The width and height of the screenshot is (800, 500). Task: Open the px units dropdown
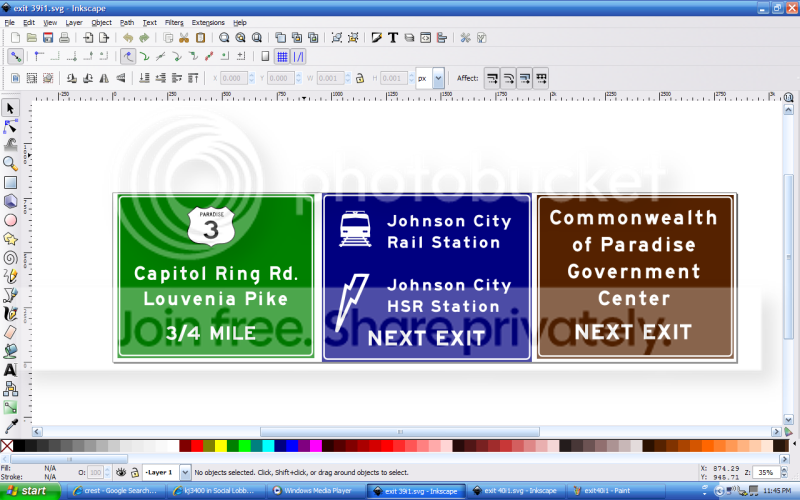438,78
